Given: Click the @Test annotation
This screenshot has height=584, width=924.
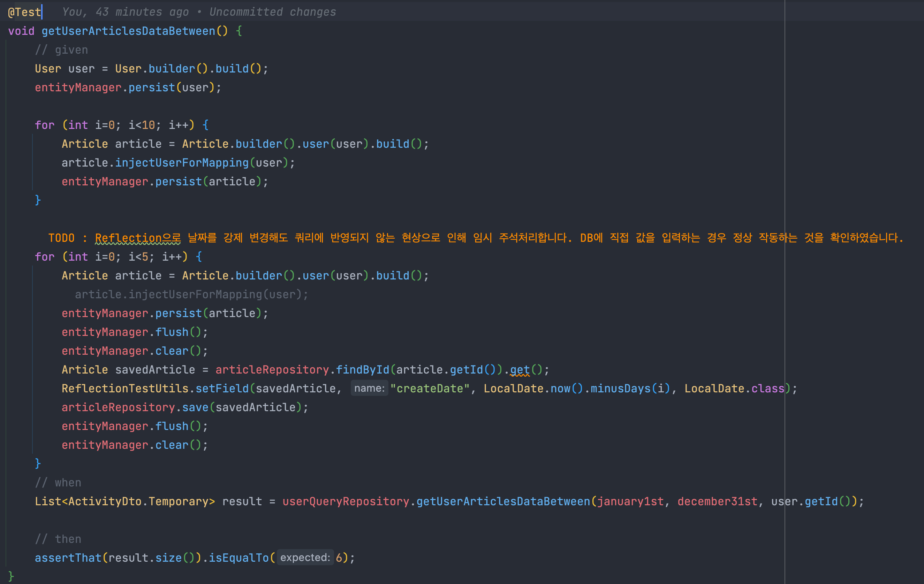Looking at the screenshot, I should (24, 12).
